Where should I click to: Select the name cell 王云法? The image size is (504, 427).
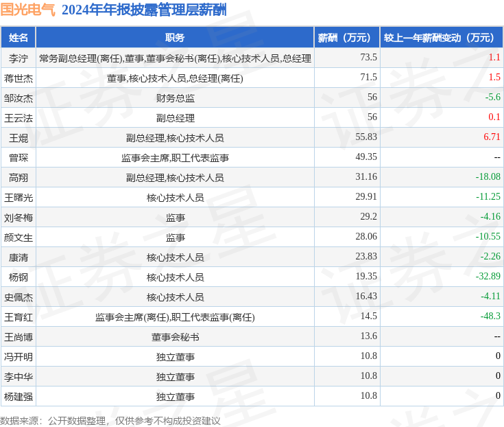click(x=19, y=118)
